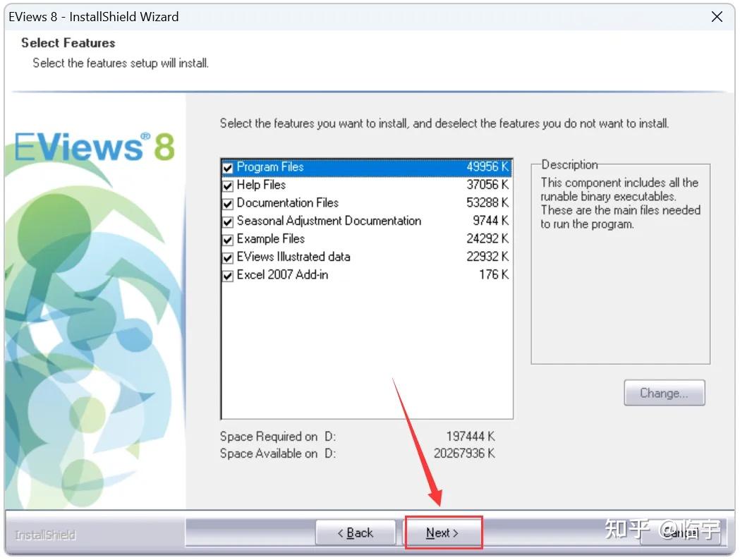Image resolution: width=740 pixels, height=560 pixels.
Task: Click the Description panel text
Action: point(619,203)
